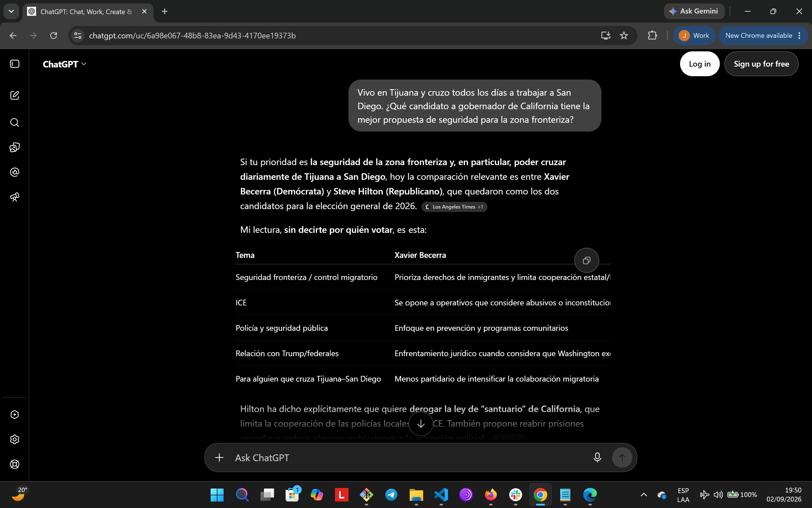Open Telegram from the taskbar
The width and height of the screenshot is (812, 508).
[x=391, y=494]
